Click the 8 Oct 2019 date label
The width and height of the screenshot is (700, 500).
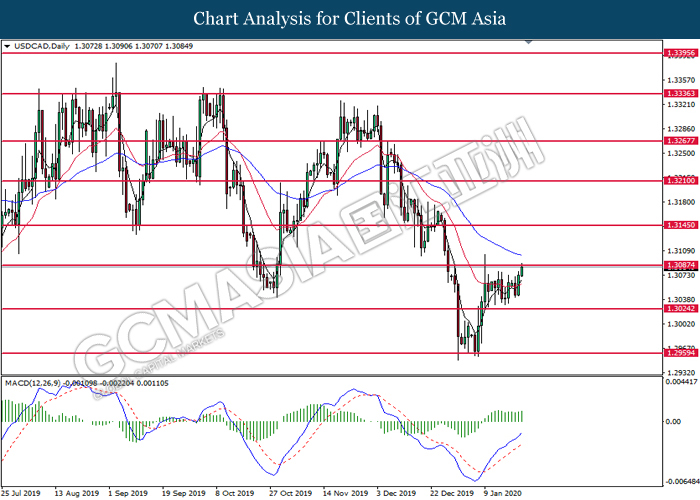[235, 493]
